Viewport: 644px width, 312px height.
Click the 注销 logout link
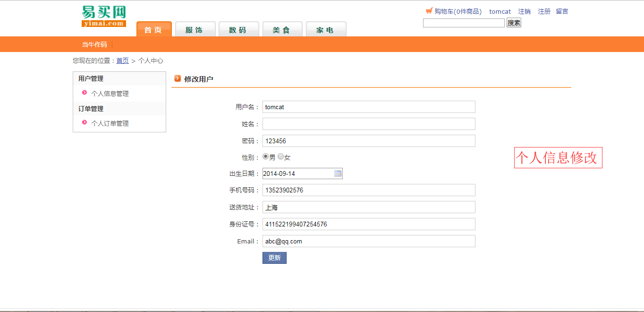tap(524, 11)
